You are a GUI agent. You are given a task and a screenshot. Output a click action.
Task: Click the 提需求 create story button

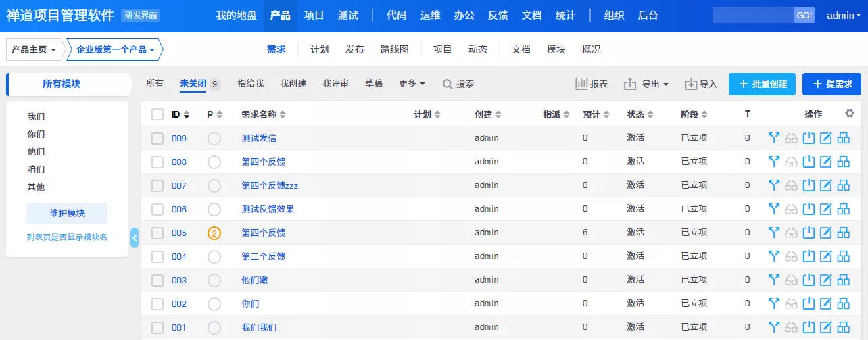tap(831, 84)
